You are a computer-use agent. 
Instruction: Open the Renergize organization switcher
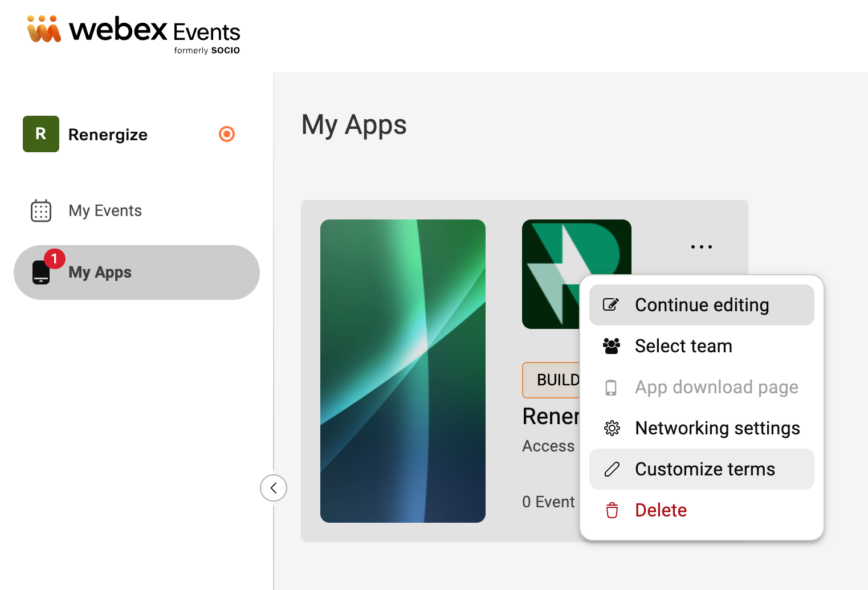(x=130, y=134)
